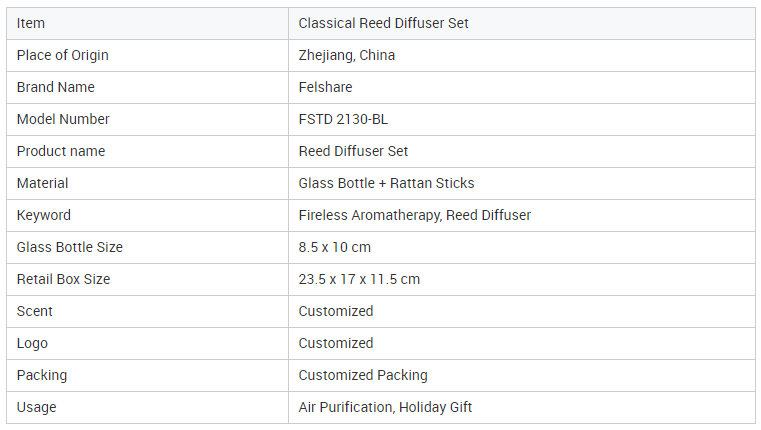Select the 'Felshare' brand value
The height and width of the screenshot is (430, 761).
pos(325,87)
